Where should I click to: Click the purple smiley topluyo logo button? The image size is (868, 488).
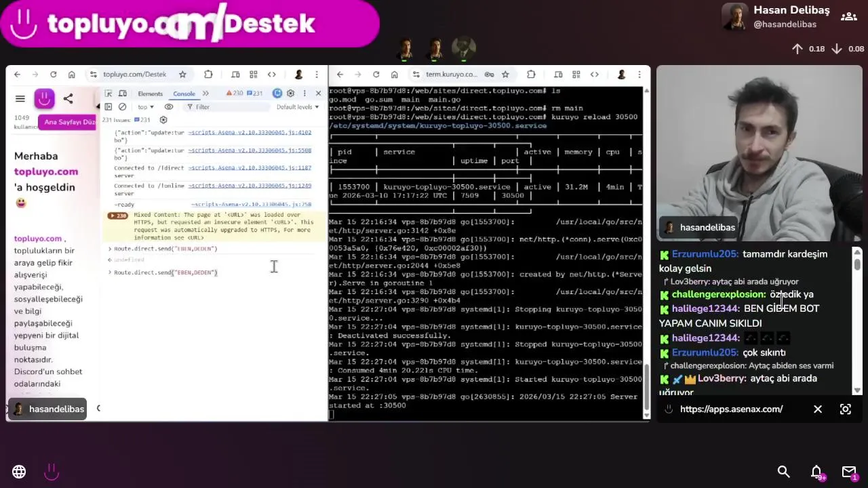point(44,99)
